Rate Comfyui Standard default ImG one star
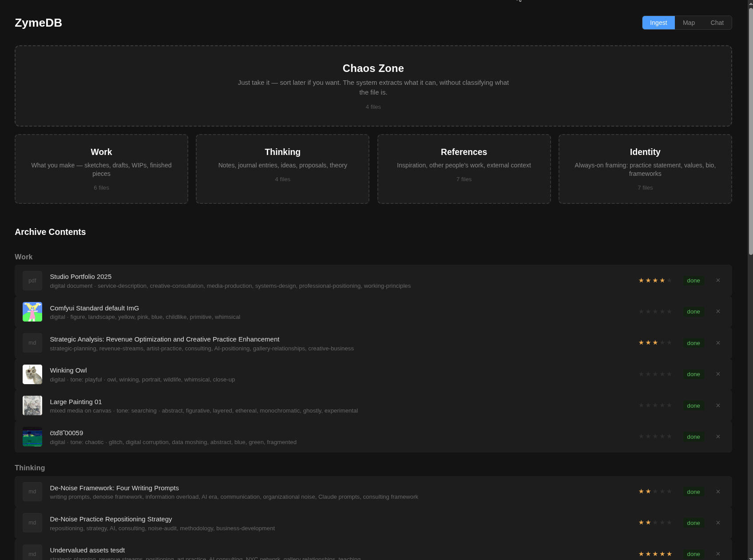 [x=641, y=311]
